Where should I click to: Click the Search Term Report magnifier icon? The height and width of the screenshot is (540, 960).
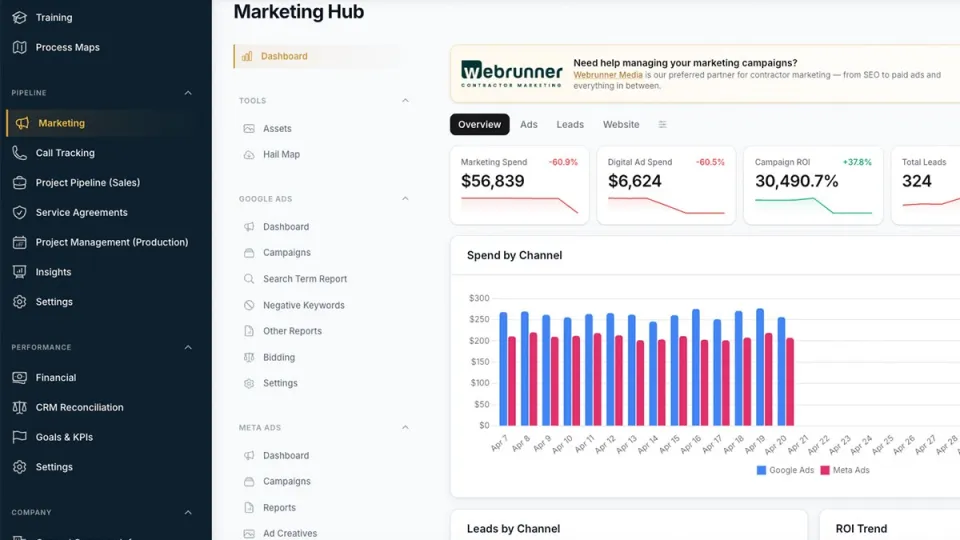[x=249, y=279]
